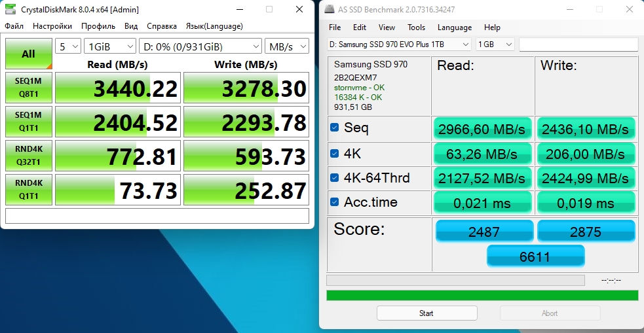Viewport: 644px width, 333px height.
Task: Click the 4K write result 206,00 MB/s
Action: click(586, 154)
